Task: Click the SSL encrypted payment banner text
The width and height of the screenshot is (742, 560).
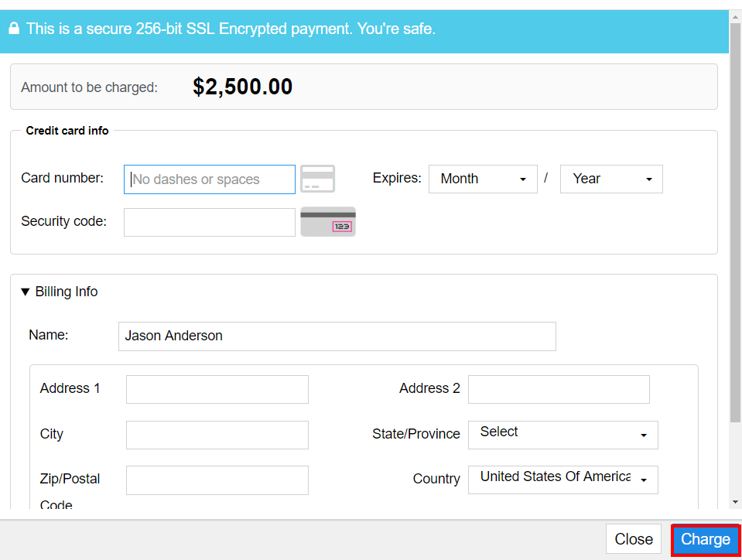Action: click(x=231, y=29)
